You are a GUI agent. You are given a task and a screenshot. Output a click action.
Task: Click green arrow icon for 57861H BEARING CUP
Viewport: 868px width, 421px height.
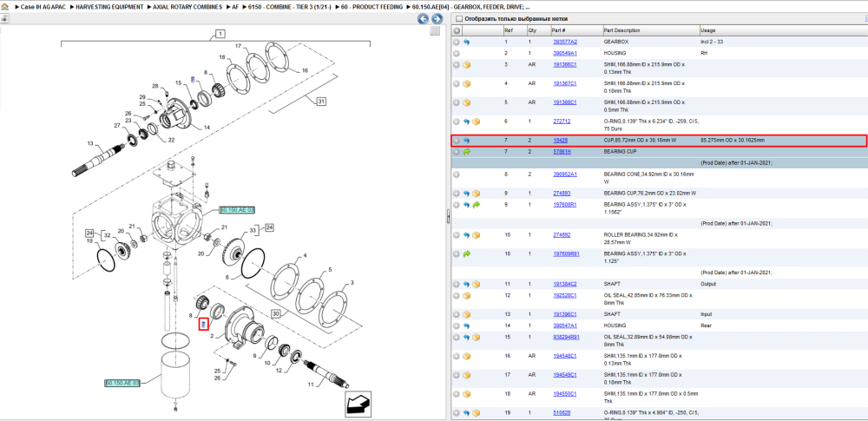click(467, 152)
